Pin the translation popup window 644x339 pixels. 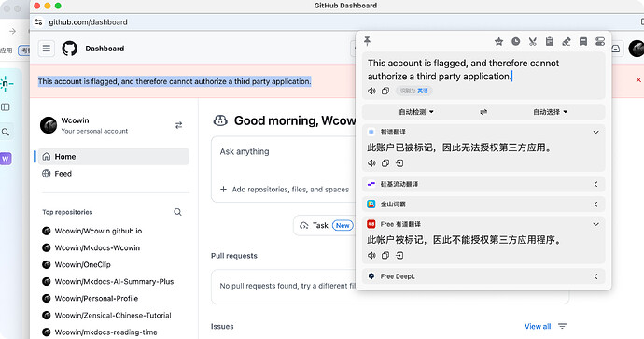click(x=367, y=41)
